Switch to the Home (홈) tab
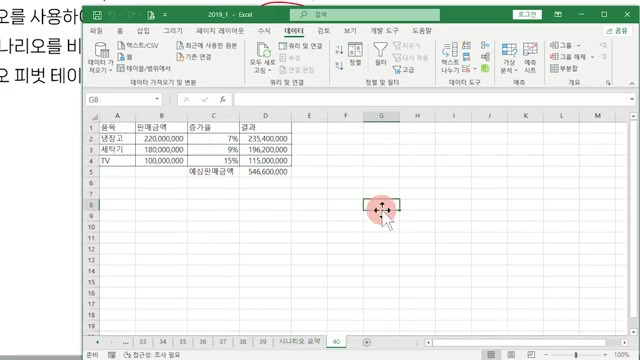 [x=120, y=31]
